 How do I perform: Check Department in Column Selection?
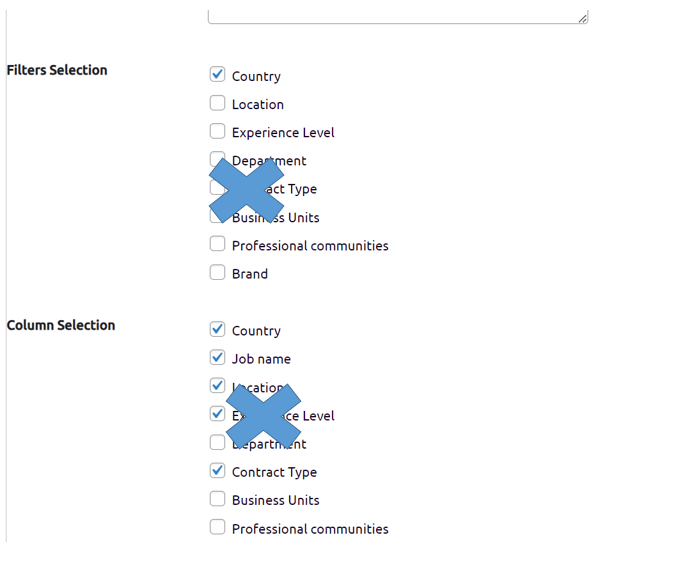217,442
